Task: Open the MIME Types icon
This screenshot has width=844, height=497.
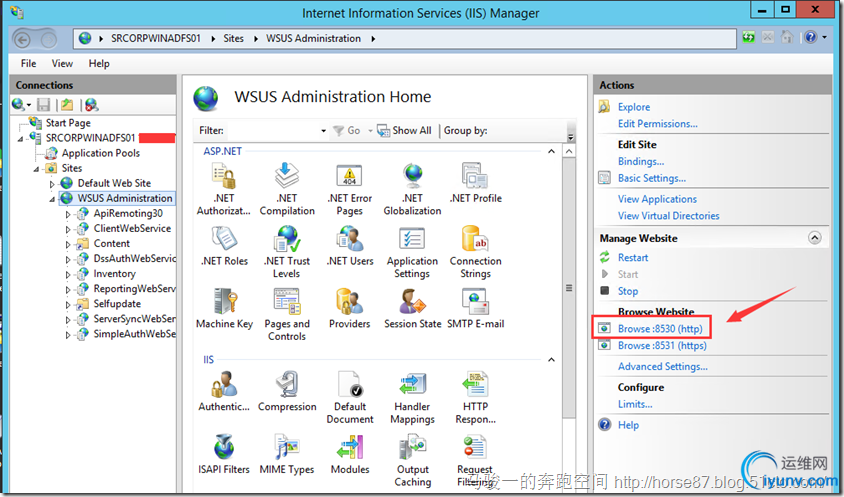Action: click(287, 447)
